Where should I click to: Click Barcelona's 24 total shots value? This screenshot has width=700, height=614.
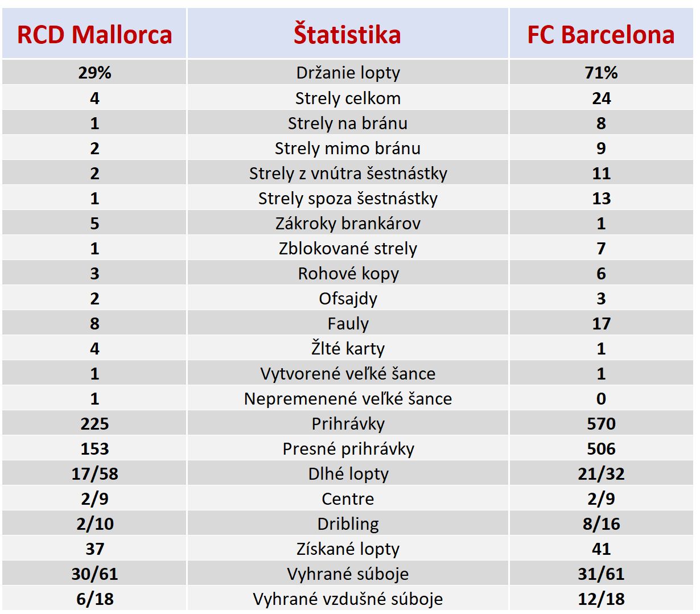click(x=601, y=98)
